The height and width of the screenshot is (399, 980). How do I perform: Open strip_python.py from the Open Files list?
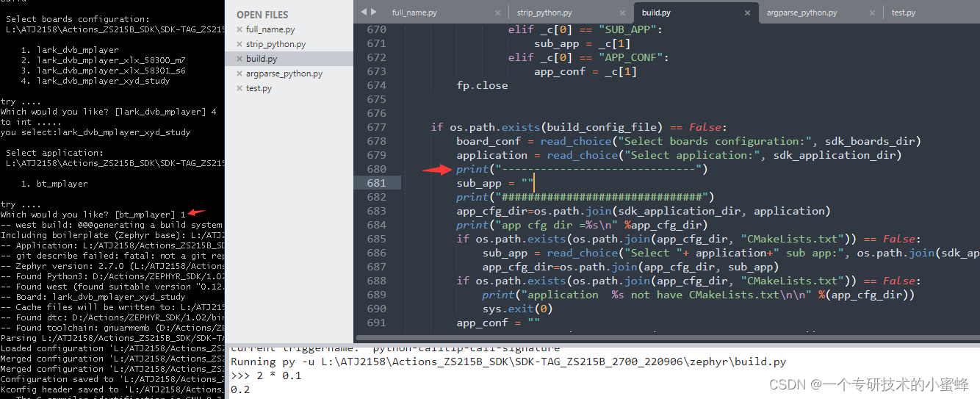point(275,44)
